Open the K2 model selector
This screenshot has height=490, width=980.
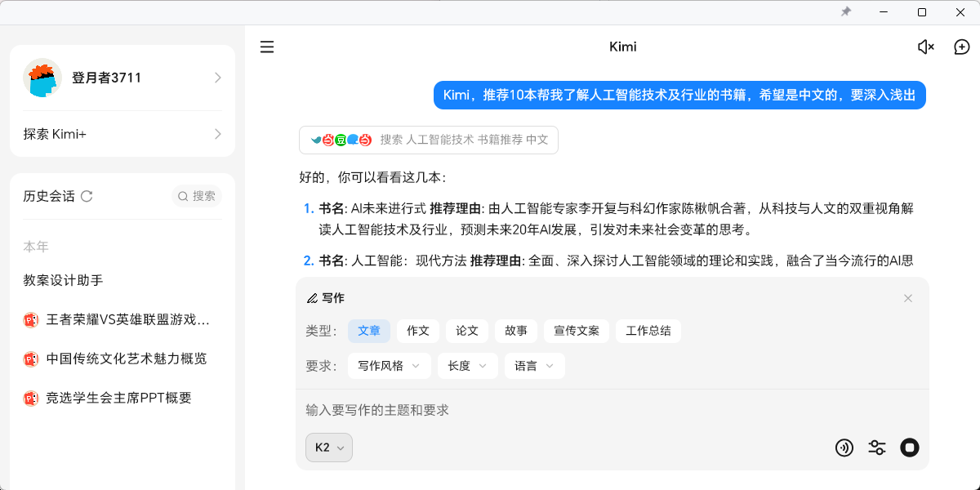[328, 448]
